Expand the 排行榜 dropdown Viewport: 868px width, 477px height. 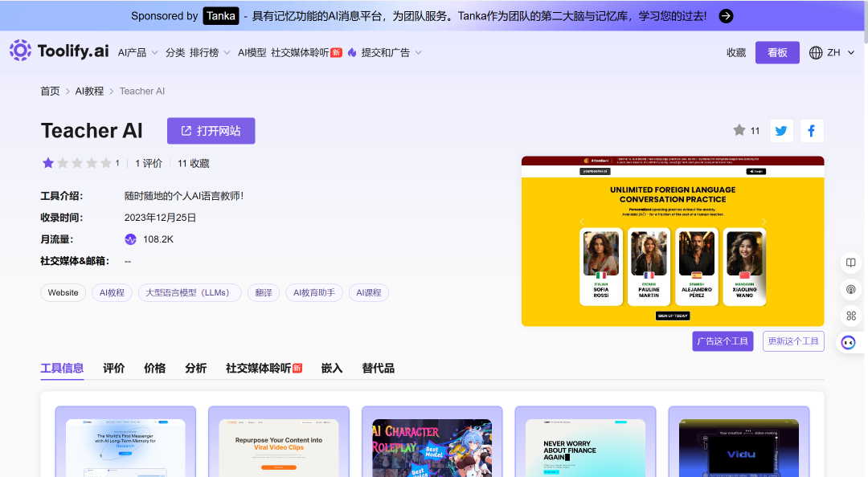210,52
